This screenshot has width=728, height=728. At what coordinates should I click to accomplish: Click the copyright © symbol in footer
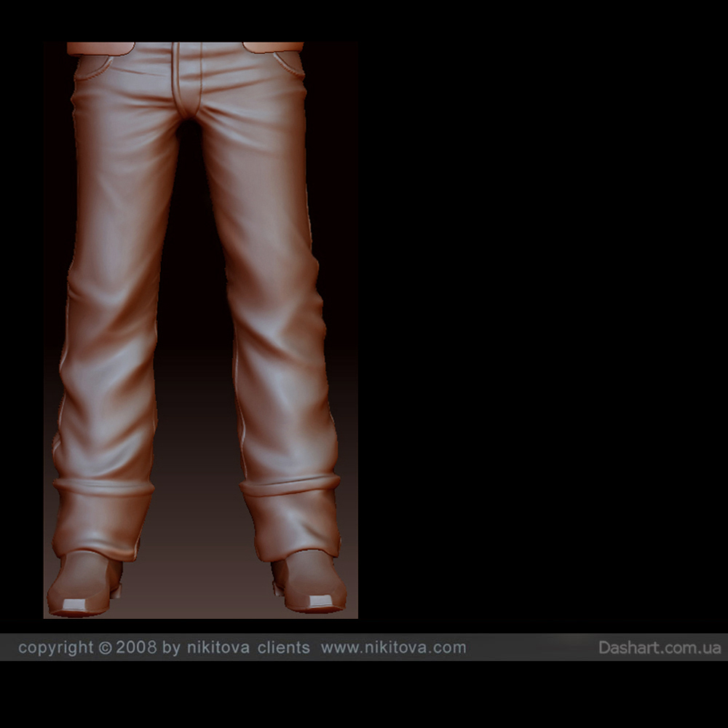[x=105, y=647]
